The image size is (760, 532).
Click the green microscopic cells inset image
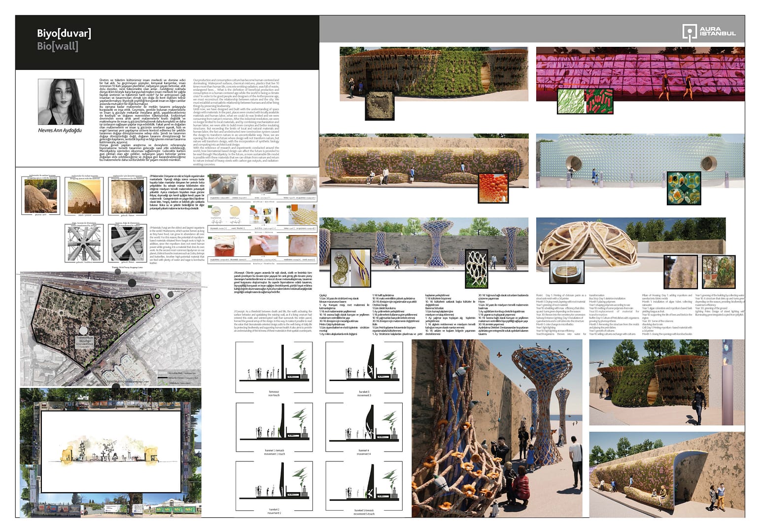click(x=684, y=187)
